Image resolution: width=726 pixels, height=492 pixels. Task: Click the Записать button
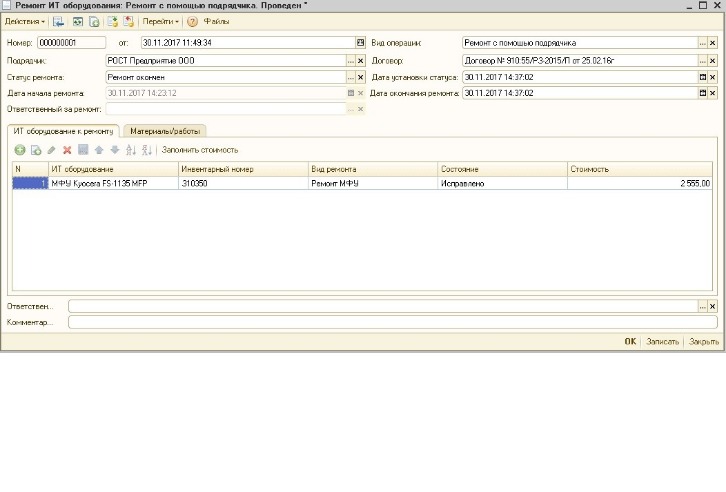tap(662, 342)
